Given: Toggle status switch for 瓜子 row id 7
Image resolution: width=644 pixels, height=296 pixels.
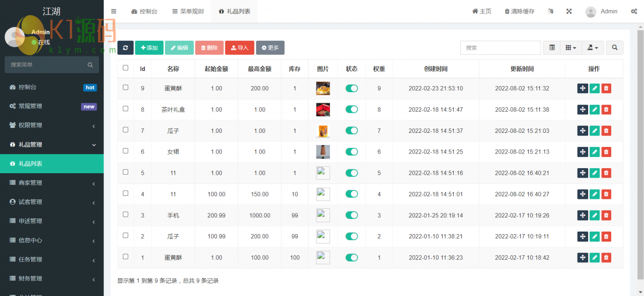Looking at the screenshot, I should [352, 131].
